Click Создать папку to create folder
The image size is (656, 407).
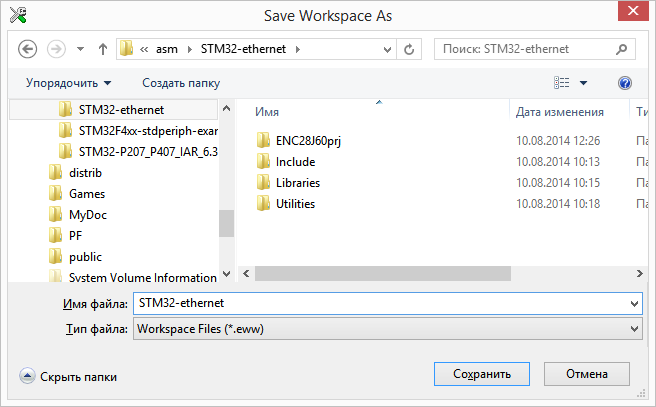(181, 83)
